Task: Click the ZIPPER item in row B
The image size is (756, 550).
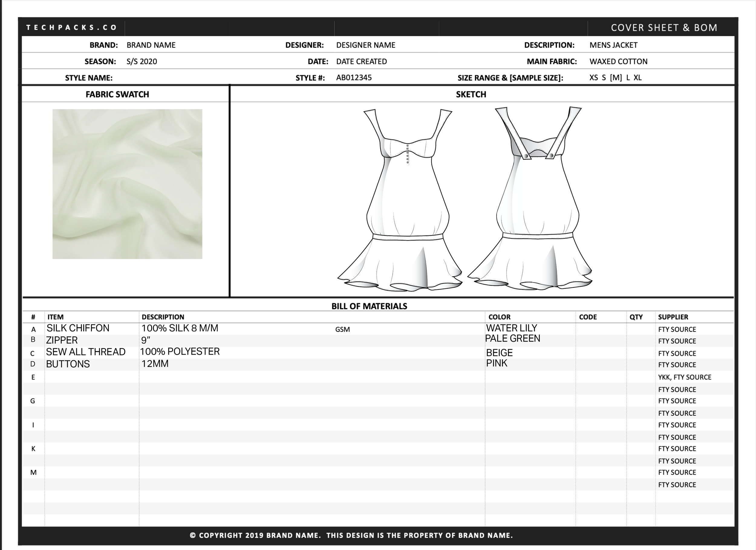Action: point(62,340)
